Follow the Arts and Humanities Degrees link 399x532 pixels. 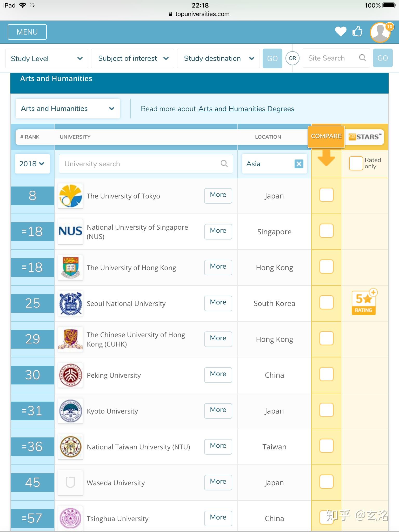246,109
